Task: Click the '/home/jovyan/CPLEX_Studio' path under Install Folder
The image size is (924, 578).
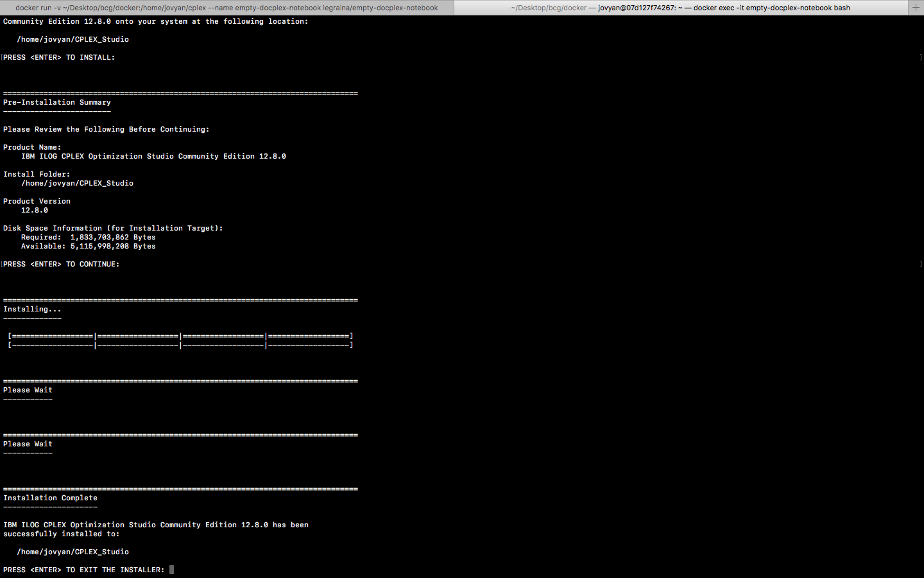Action: coord(77,183)
